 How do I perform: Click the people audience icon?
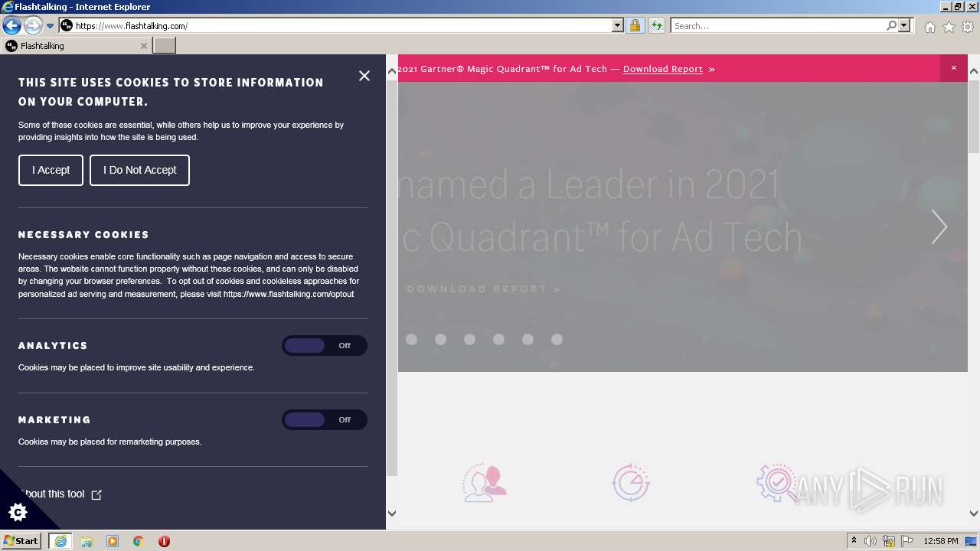[x=485, y=483]
